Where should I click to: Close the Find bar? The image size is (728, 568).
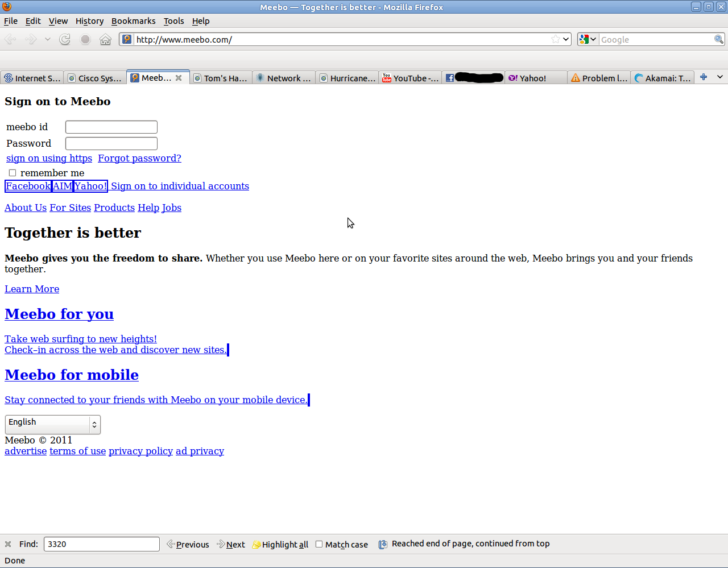tap(8, 544)
